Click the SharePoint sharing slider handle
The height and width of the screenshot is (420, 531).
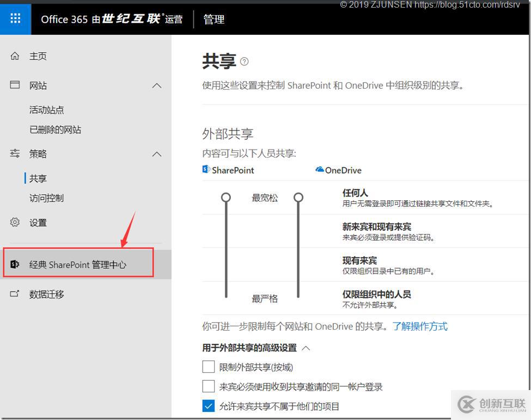coord(226,197)
